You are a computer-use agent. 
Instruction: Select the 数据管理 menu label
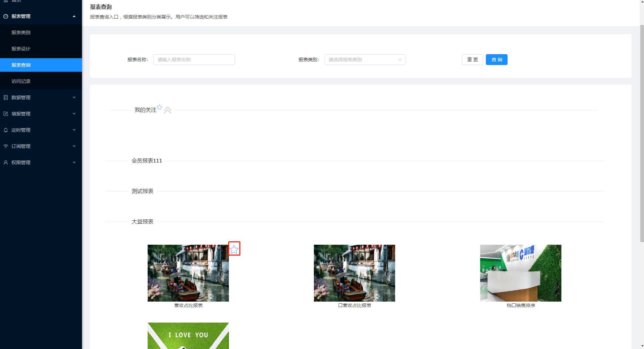tap(21, 97)
